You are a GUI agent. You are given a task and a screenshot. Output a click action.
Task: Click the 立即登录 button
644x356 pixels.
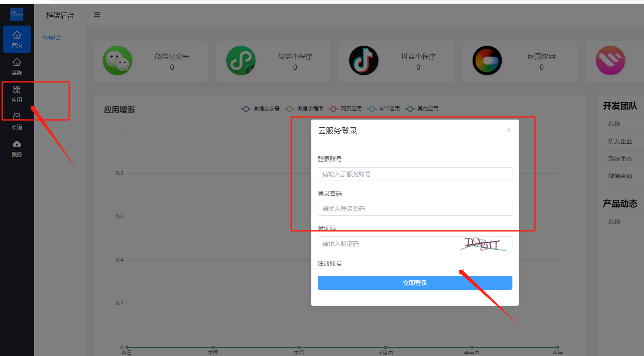415,283
